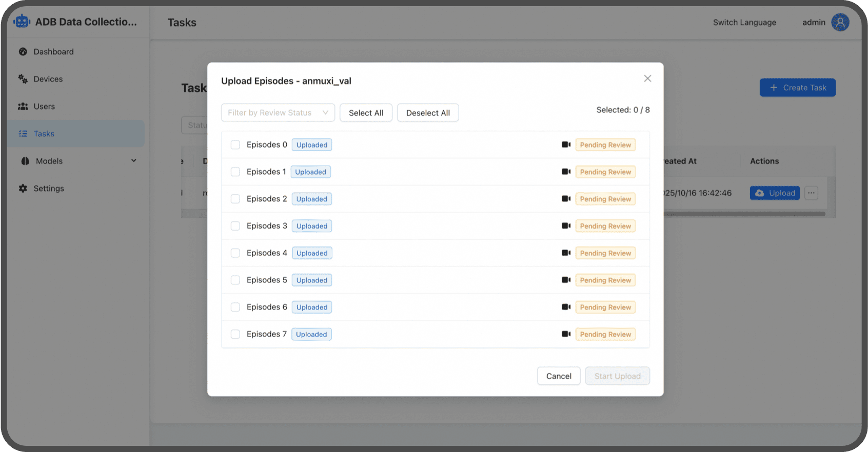The image size is (868, 452).
Task: Click the video camera icon for Episodes 0
Action: coord(566,145)
